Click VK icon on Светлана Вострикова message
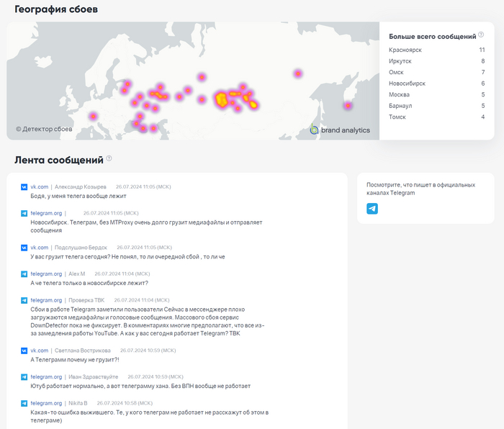 pos(24,351)
